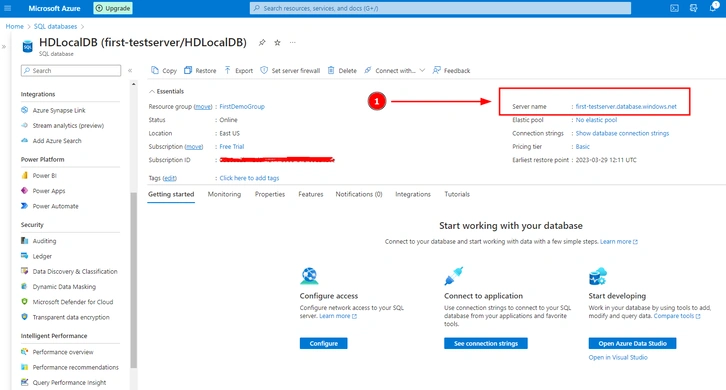Click 'Click here to add tags' link
The width and height of the screenshot is (726, 390).
tap(249, 178)
